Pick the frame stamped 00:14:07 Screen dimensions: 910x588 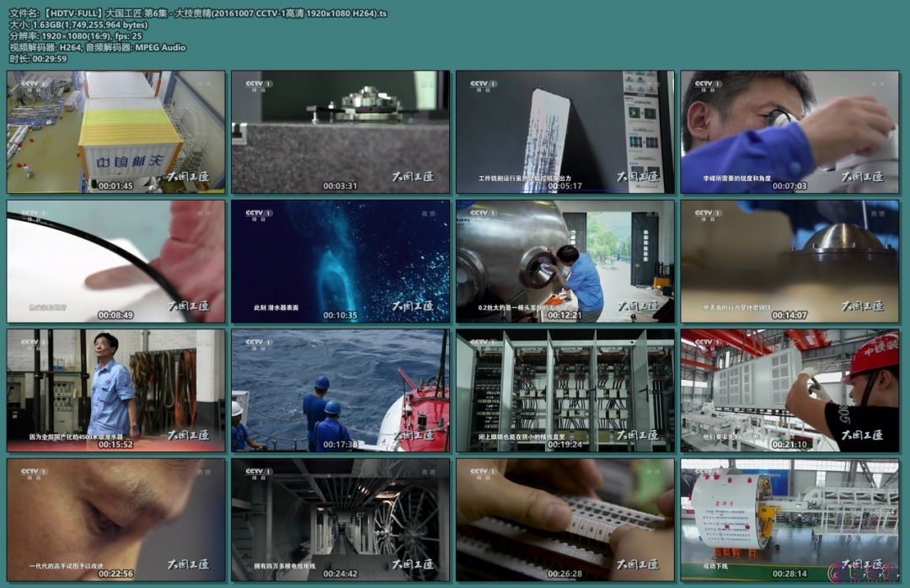[790, 261]
